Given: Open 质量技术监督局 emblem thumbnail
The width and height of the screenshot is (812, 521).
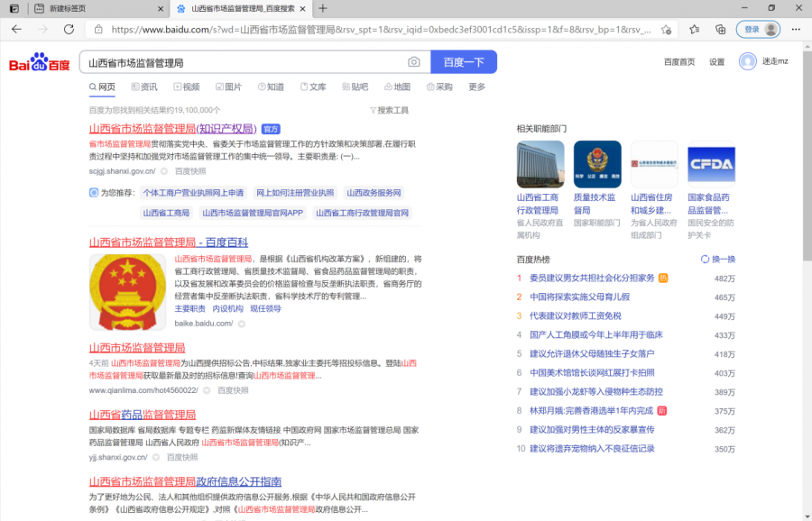Looking at the screenshot, I should 597,164.
